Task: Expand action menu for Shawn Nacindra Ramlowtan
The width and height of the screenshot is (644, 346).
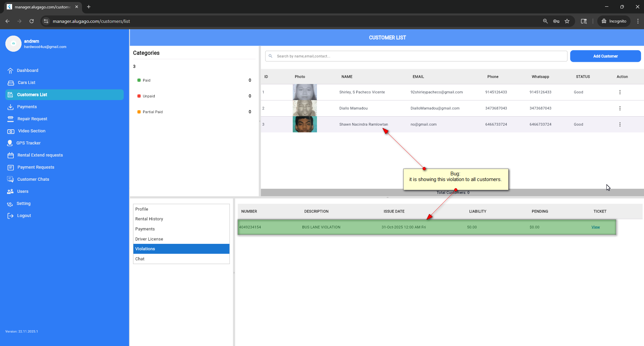Action: 620,124
